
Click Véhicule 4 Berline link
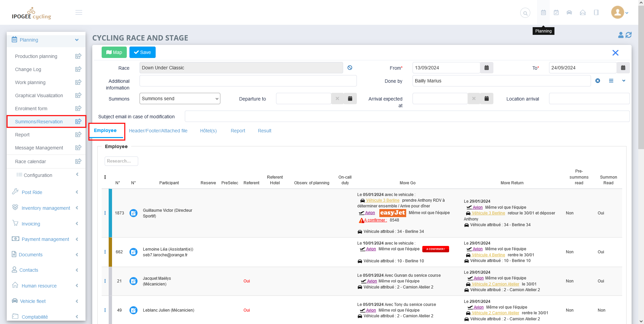click(488, 255)
